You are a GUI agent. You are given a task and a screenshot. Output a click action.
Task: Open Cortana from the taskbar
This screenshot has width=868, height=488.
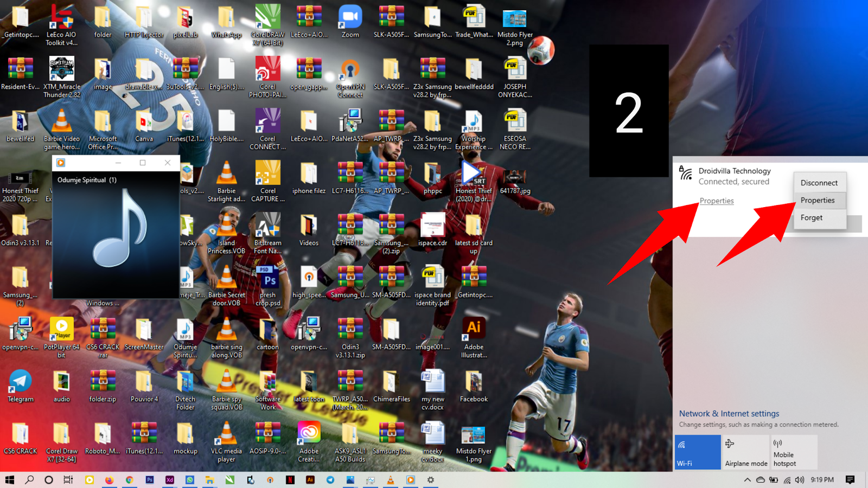(x=49, y=480)
